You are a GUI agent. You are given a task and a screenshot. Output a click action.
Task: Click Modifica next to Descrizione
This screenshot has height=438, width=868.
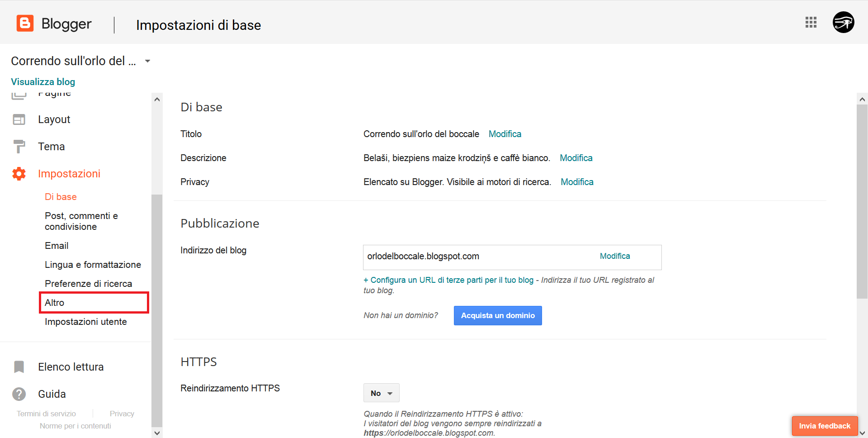coord(576,158)
